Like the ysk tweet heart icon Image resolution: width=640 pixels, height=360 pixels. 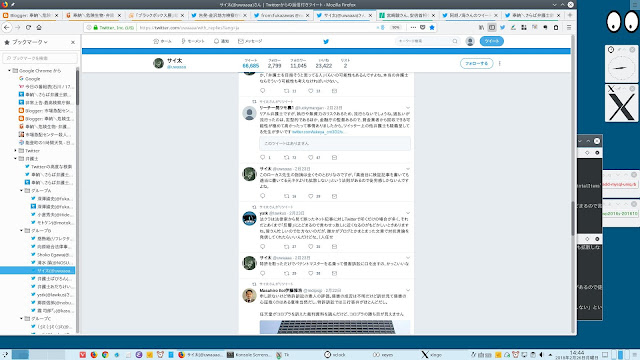311,247
